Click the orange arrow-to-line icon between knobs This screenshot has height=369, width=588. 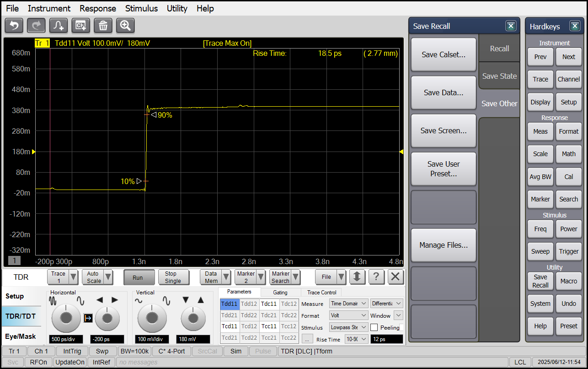tap(88, 318)
